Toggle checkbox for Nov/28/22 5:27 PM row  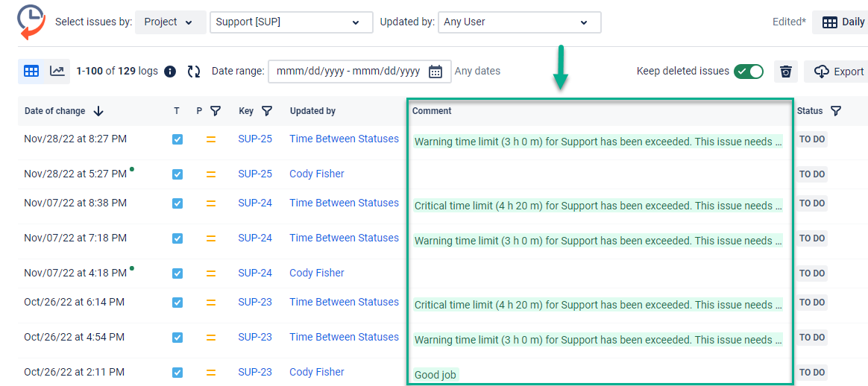177,174
